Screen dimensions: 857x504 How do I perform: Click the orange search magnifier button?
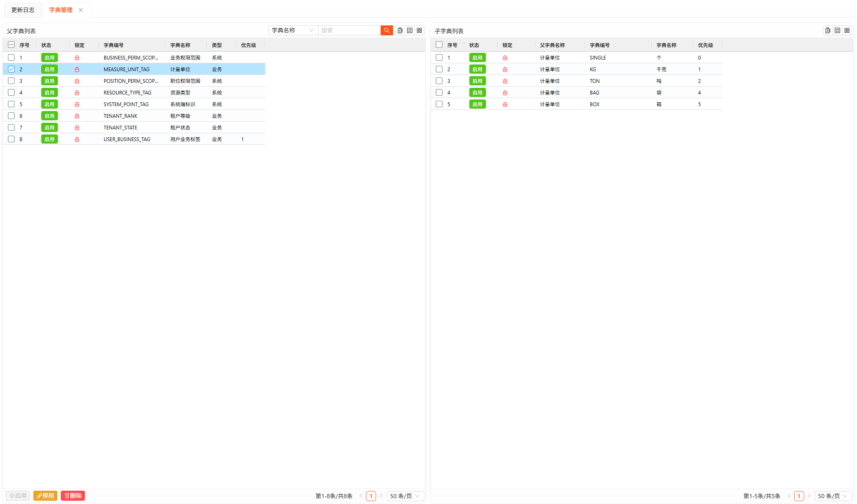click(x=386, y=30)
